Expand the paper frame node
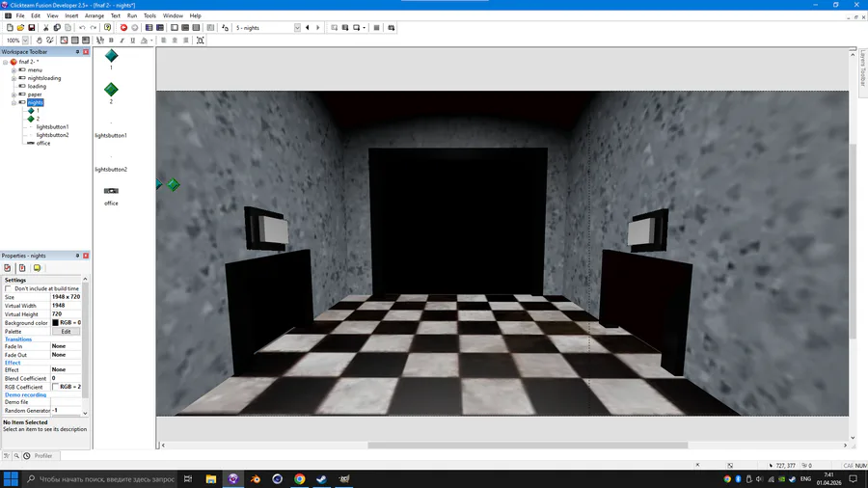 [14, 95]
